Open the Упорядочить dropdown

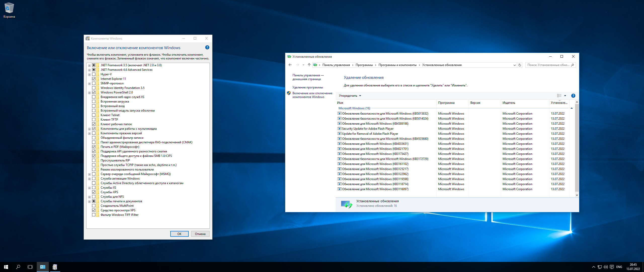(350, 96)
